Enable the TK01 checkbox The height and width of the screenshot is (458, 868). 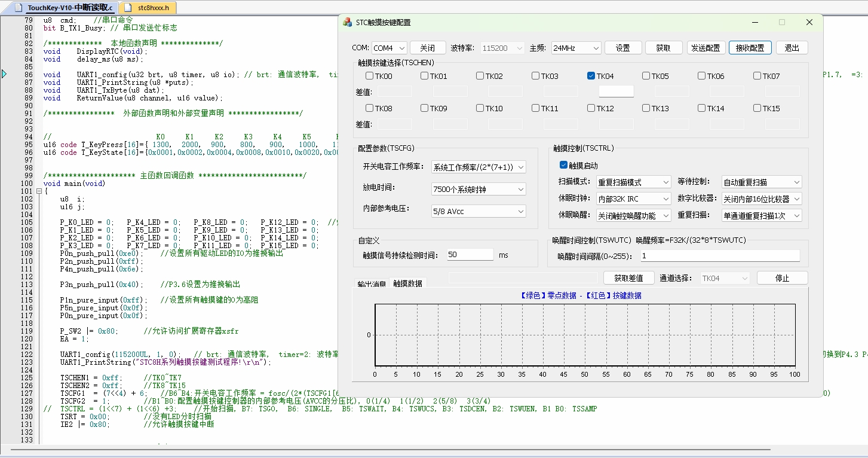pyautogui.click(x=424, y=76)
